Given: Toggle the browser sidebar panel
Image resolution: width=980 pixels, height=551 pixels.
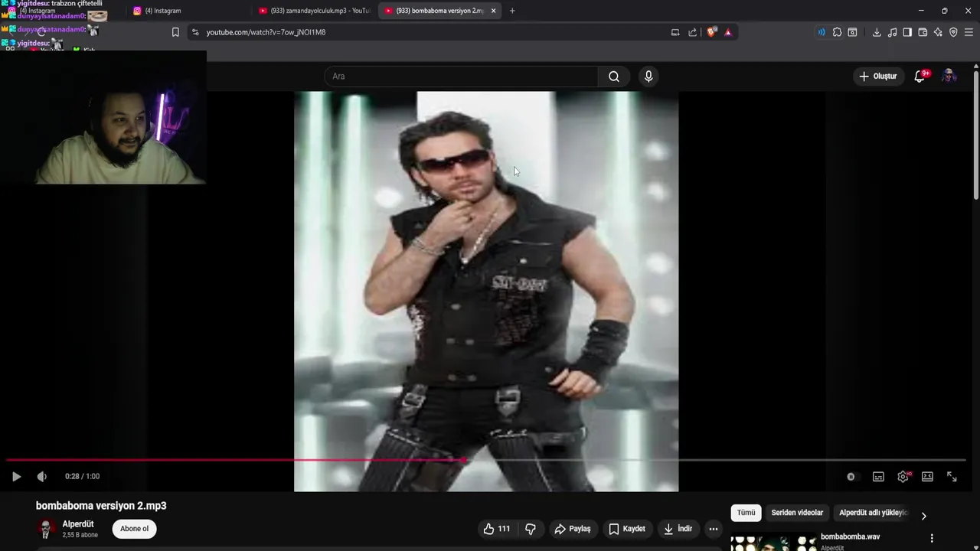Looking at the screenshot, I should 907,32.
